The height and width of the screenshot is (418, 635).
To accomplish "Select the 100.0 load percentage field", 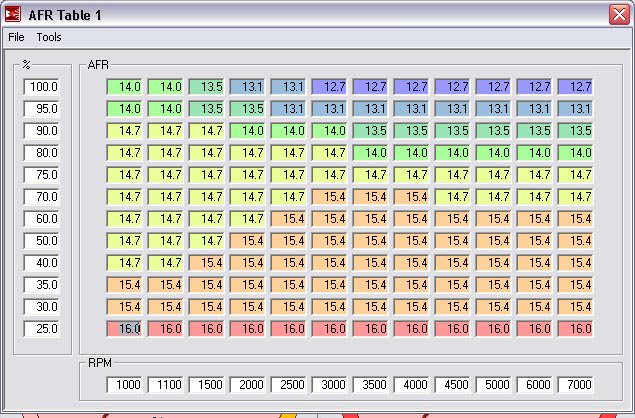I will (x=42, y=87).
